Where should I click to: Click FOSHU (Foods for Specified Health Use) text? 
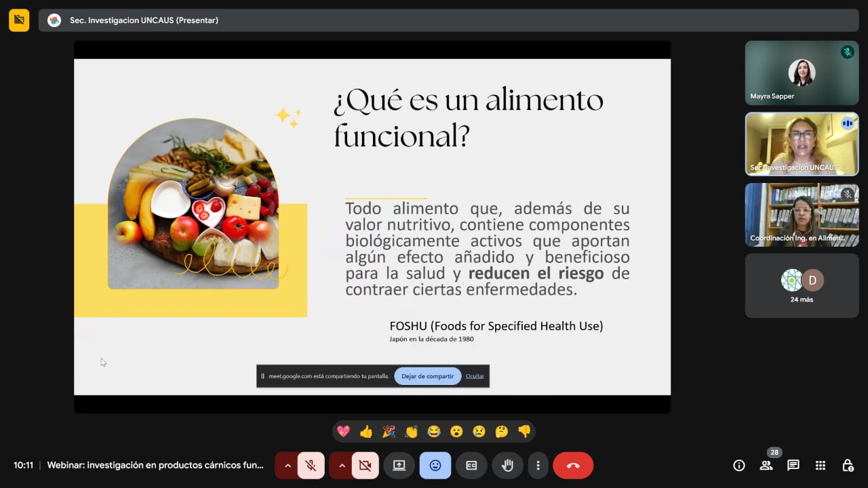coord(496,326)
